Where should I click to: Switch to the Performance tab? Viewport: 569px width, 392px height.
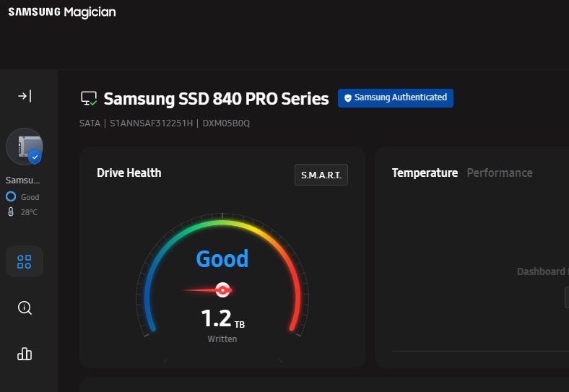coord(500,173)
